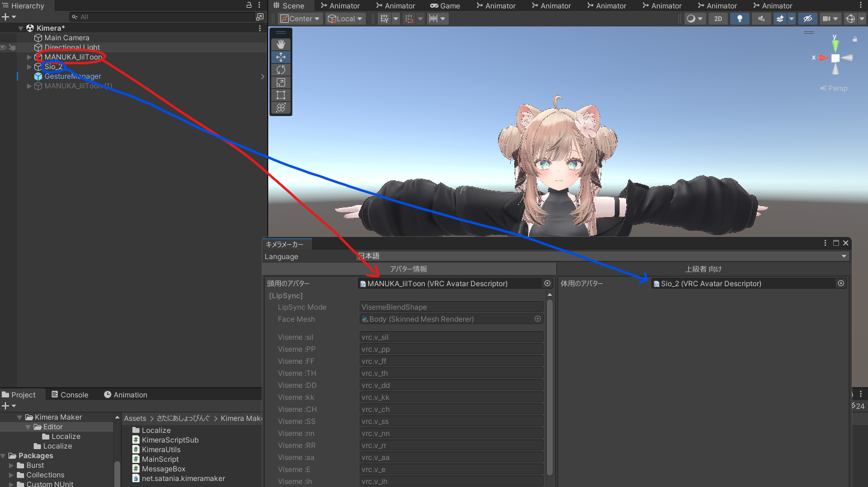Select the net.satania.kimeramaker file

pyautogui.click(x=183, y=479)
